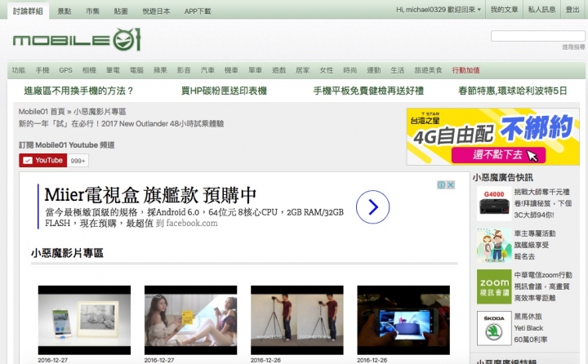Click 登出 to log out
Screen dimensions: 588x364
pyautogui.click(x=572, y=10)
